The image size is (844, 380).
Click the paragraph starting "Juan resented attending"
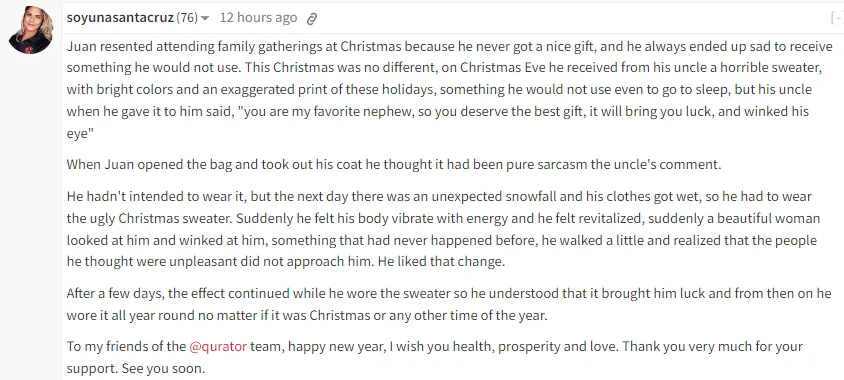coord(449,89)
